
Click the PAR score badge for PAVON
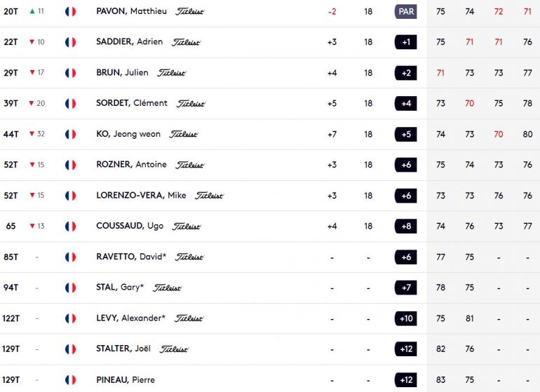(x=405, y=12)
